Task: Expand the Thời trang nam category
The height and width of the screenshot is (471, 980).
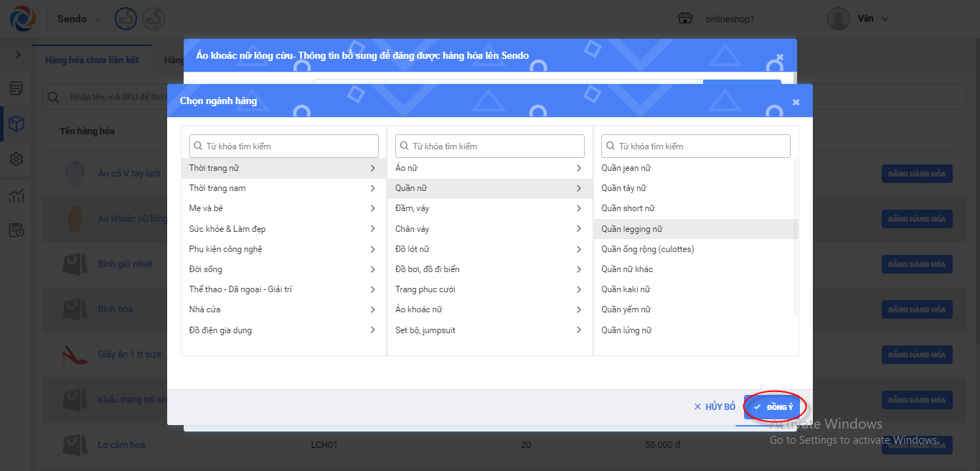Action: coord(283,188)
